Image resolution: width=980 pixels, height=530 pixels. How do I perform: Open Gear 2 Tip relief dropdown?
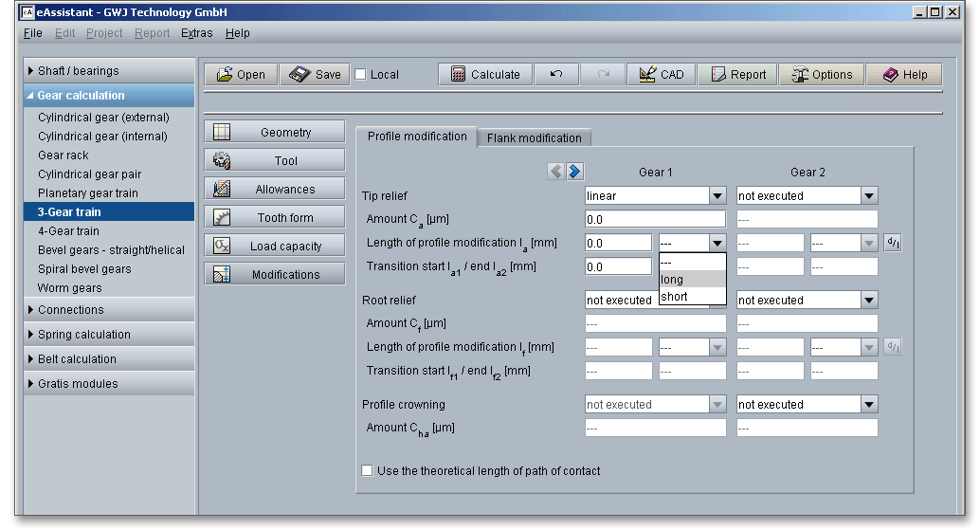coord(868,196)
